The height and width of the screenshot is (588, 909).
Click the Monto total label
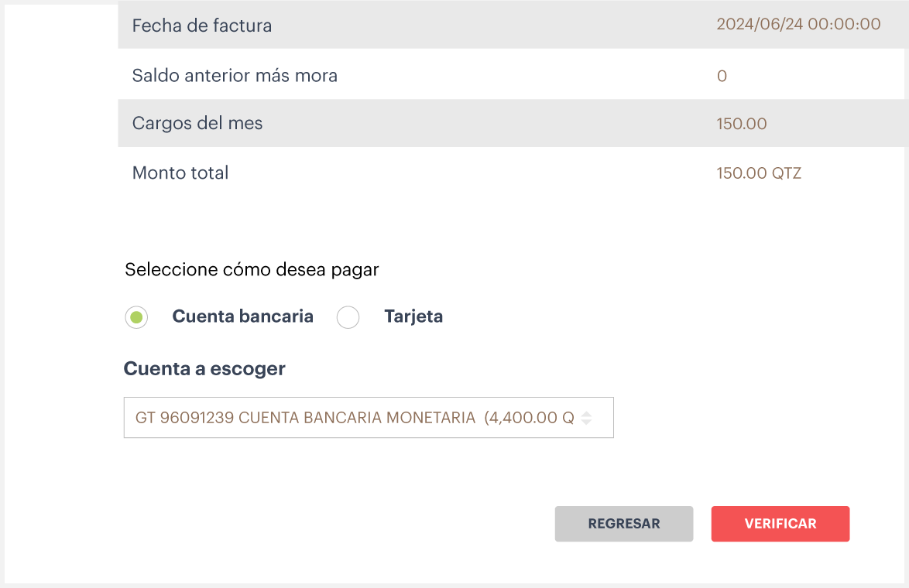click(x=180, y=173)
